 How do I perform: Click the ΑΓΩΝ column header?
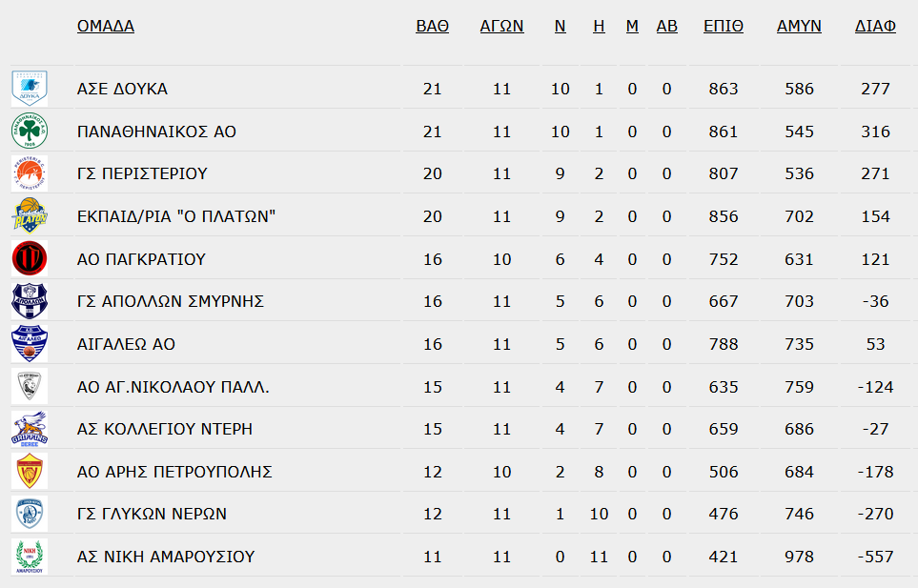click(x=501, y=27)
